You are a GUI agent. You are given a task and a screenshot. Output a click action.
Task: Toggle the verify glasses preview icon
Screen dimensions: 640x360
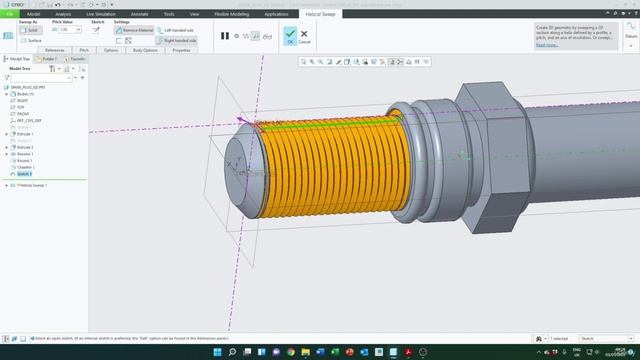267,36
